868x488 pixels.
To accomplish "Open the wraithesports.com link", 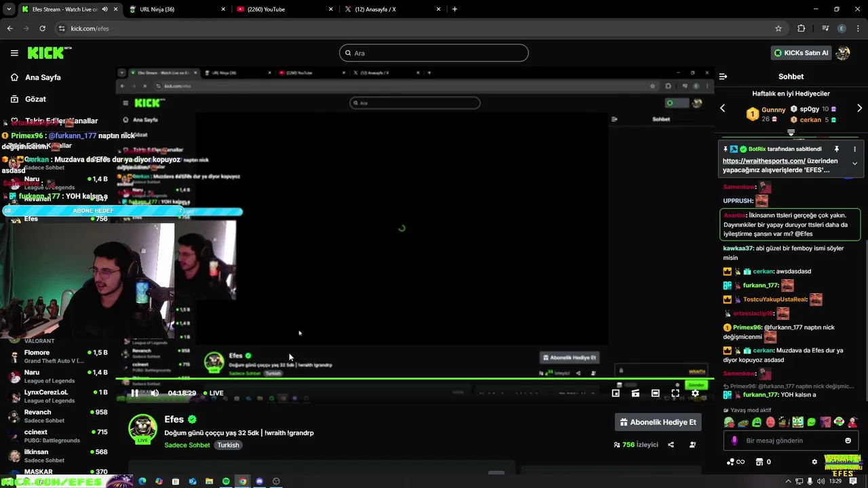I will (764, 161).
